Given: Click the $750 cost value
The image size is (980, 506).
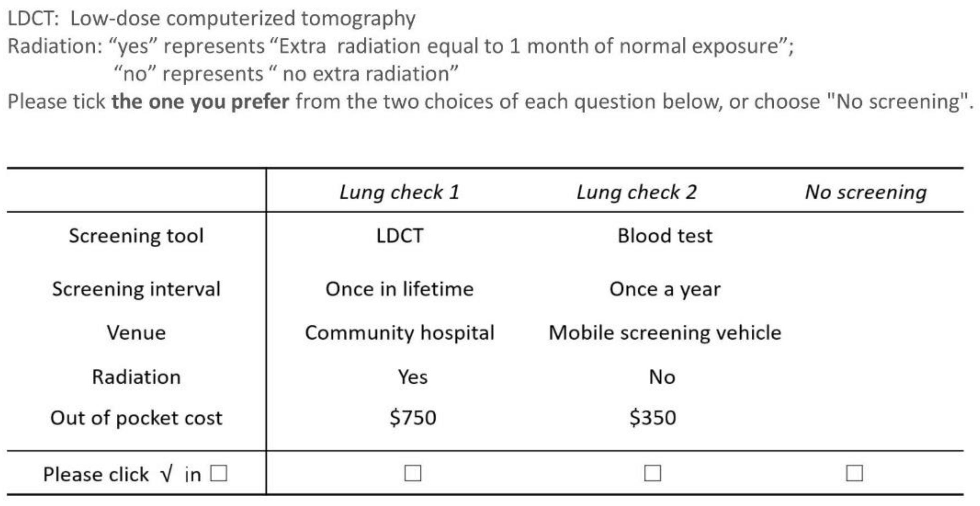Looking at the screenshot, I should (413, 418).
